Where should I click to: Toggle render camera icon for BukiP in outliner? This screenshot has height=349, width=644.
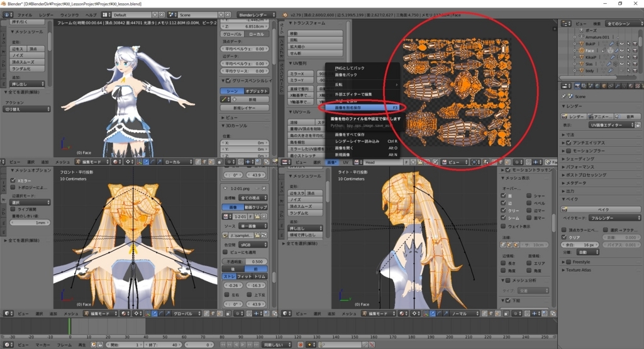[635, 43]
